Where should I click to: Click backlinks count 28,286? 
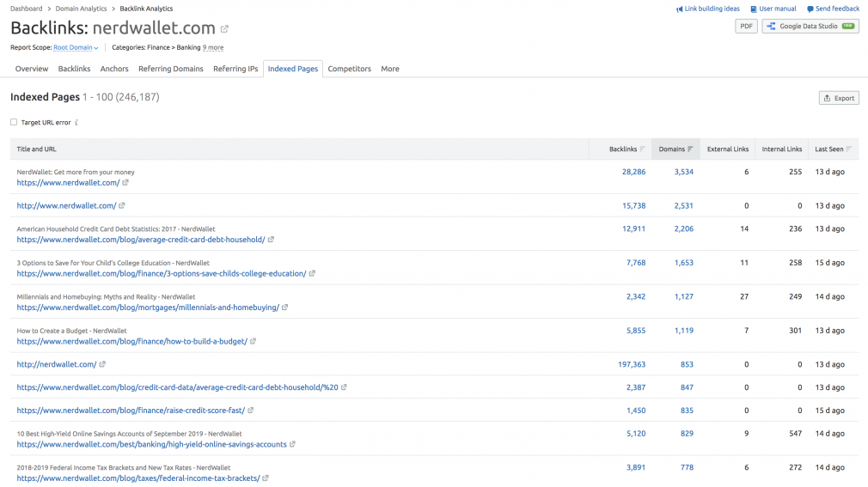(634, 172)
